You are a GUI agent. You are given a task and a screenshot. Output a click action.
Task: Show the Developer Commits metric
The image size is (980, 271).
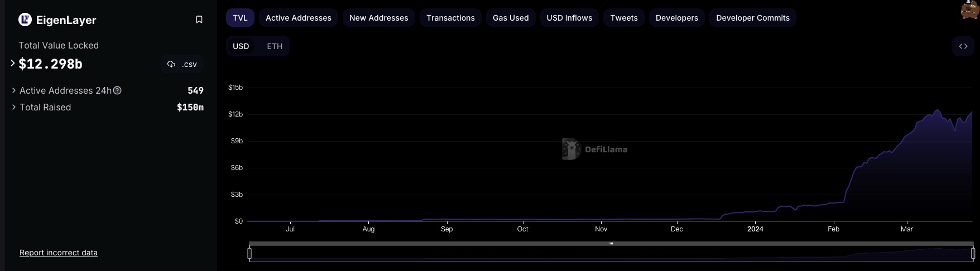pos(752,18)
